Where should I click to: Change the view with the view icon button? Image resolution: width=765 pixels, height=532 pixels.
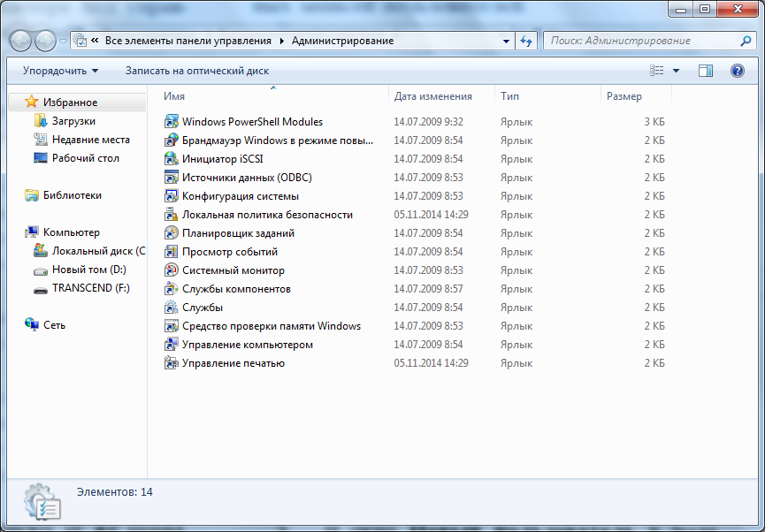point(657,71)
